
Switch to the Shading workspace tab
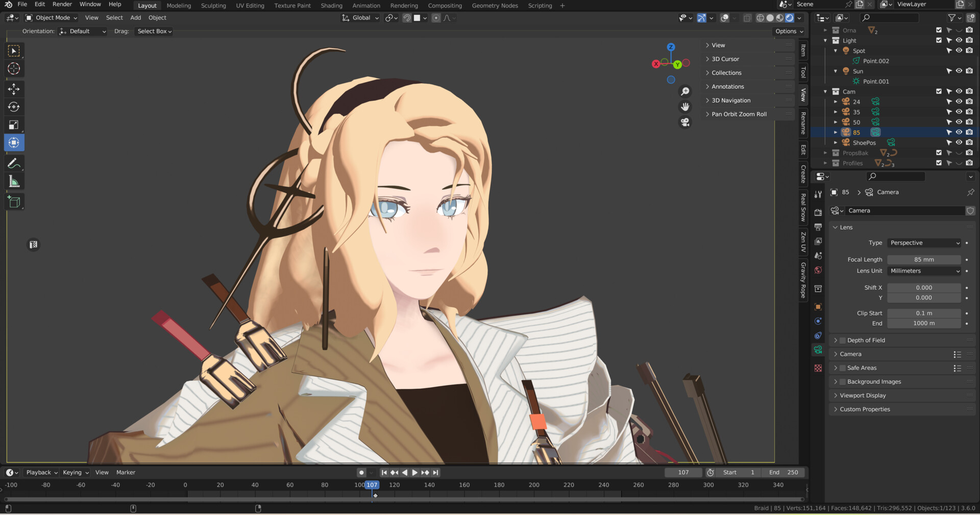[331, 6]
